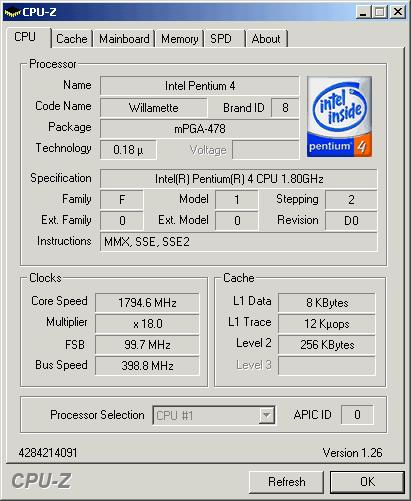Click the Specification field showing 1.80GHz
This screenshot has height=501, width=411.
click(x=239, y=179)
